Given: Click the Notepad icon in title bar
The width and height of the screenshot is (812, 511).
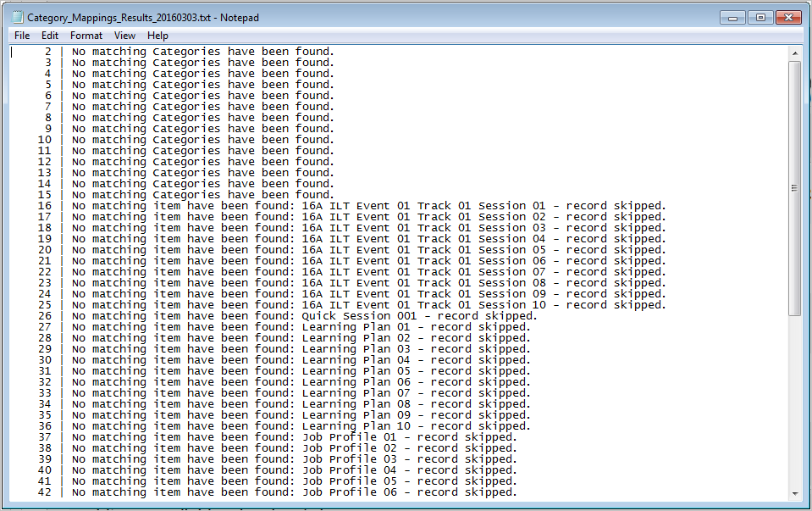Looking at the screenshot, I should point(18,17).
